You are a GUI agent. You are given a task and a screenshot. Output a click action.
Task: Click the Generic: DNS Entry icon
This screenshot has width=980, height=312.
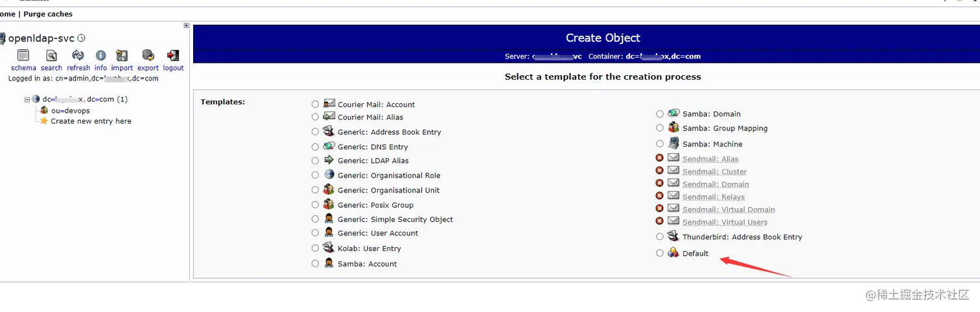point(329,146)
